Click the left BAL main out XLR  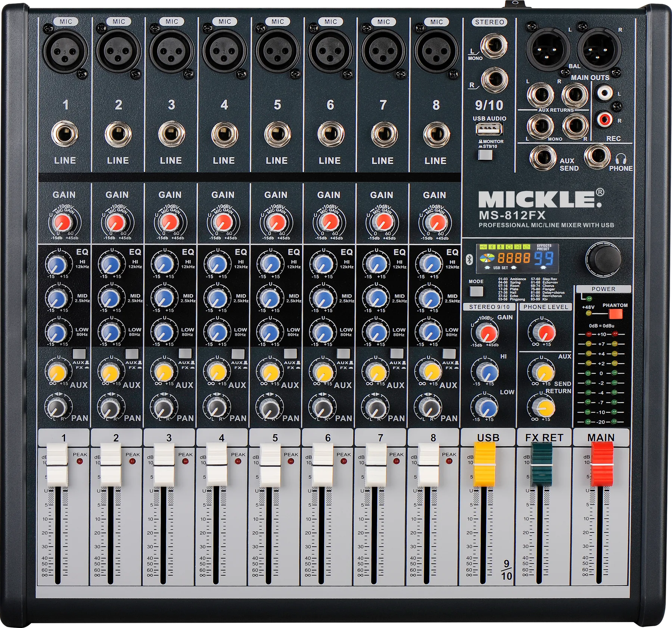click(x=548, y=49)
